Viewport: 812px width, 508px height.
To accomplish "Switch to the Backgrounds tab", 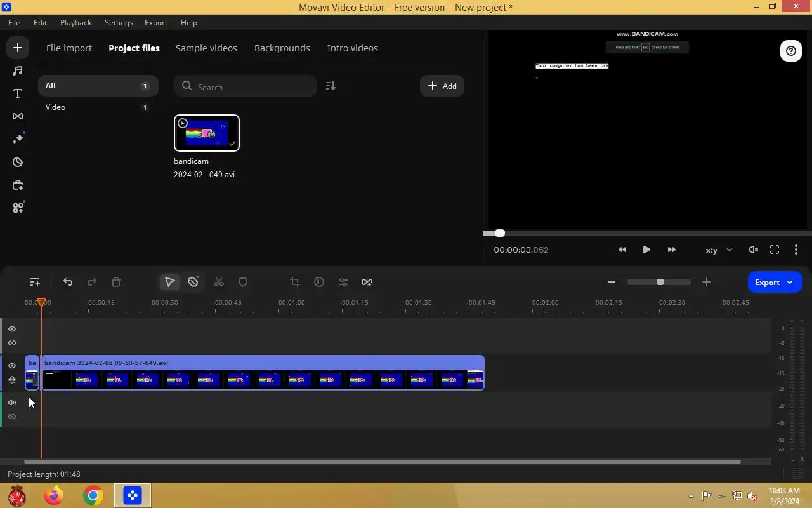I will tap(282, 48).
